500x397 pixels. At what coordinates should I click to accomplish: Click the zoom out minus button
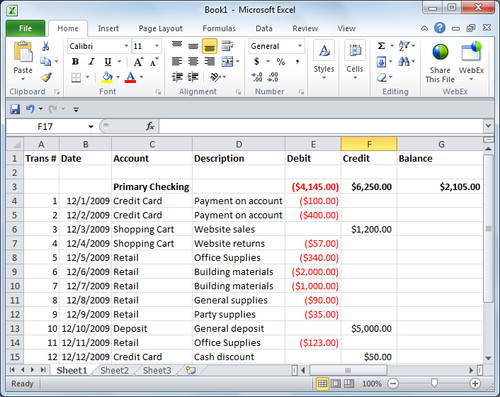pyautogui.click(x=393, y=384)
